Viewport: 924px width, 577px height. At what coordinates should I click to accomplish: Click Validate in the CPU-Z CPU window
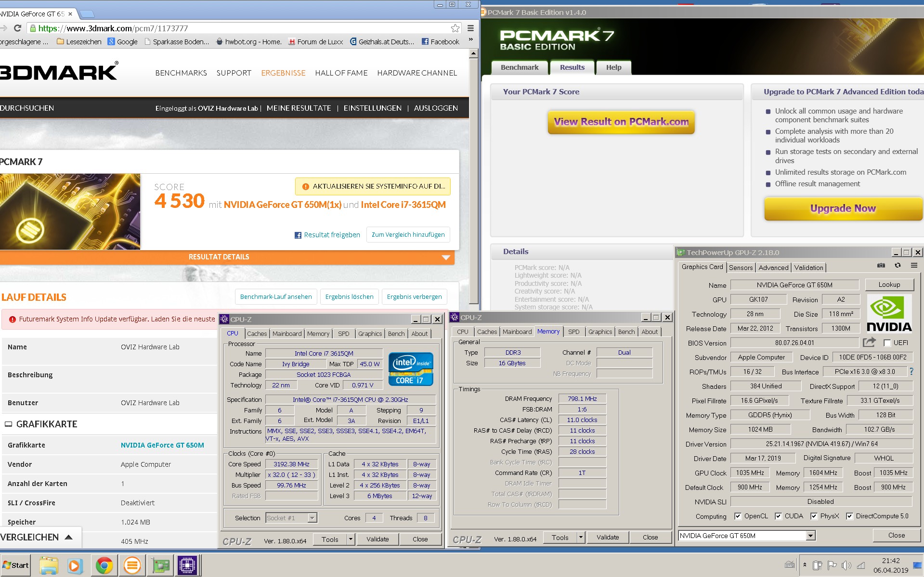[x=377, y=539]
